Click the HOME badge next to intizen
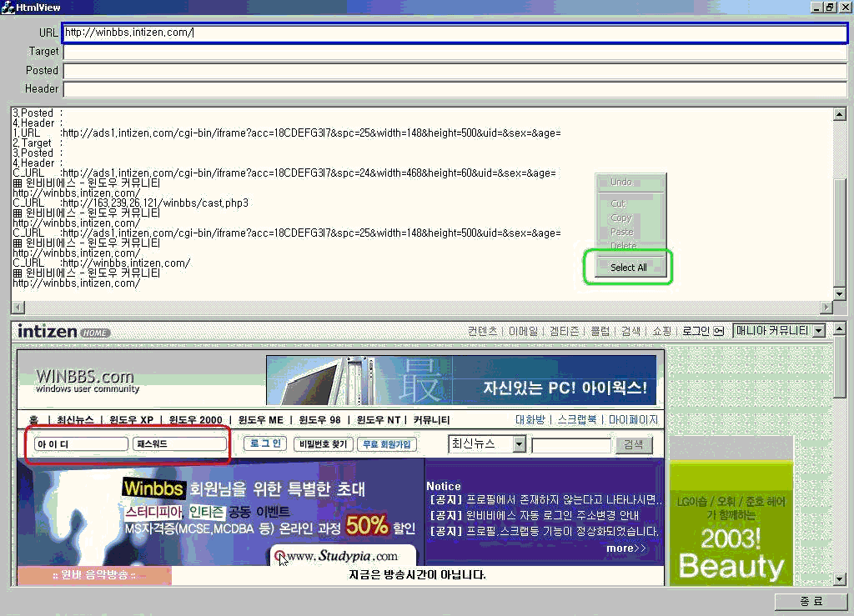Screen dimensions: 854x616 point(95,333)
